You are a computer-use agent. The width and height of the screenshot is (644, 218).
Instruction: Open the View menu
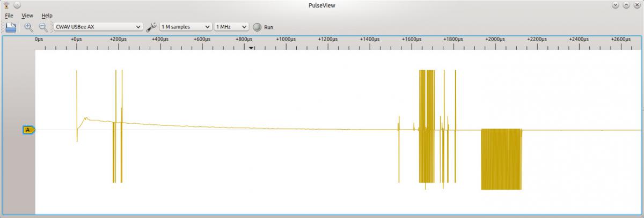coord(27,16)
